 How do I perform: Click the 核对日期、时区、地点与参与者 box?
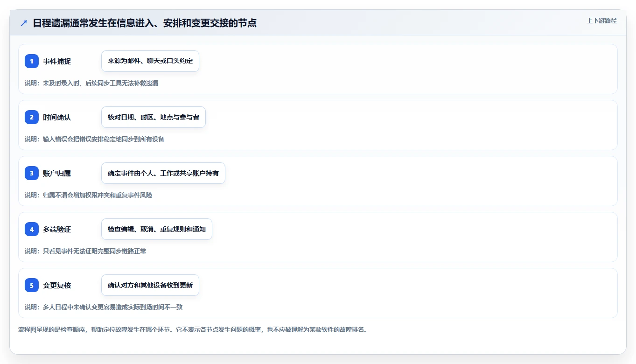154,117
